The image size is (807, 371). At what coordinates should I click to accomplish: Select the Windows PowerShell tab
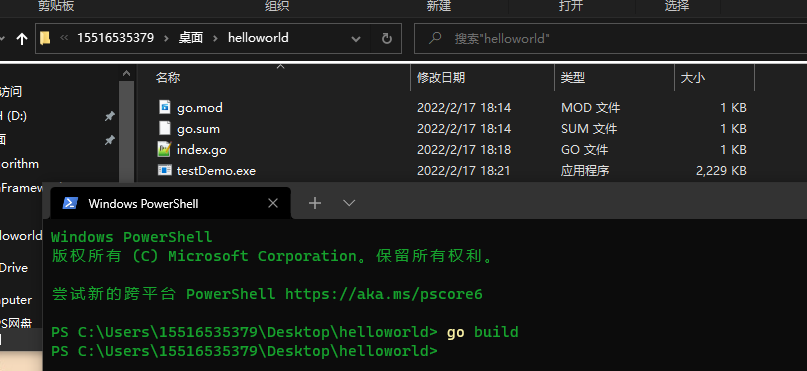[x=170, y=203]
